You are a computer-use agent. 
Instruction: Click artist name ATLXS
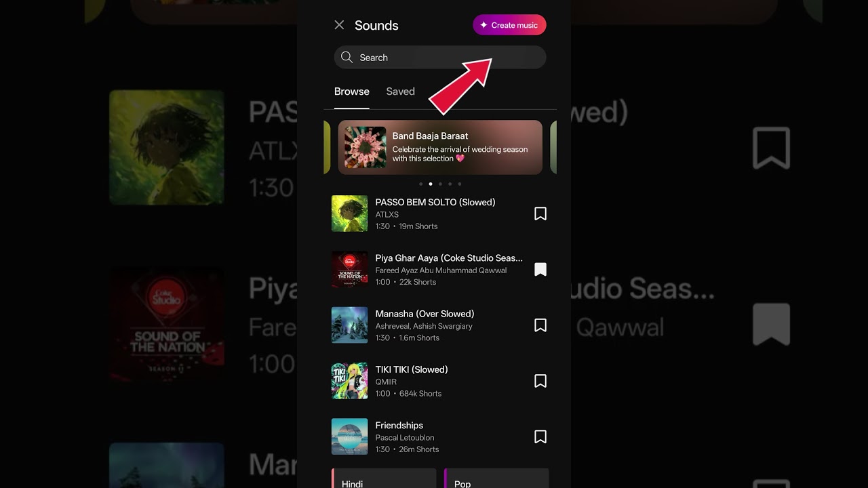387,214
